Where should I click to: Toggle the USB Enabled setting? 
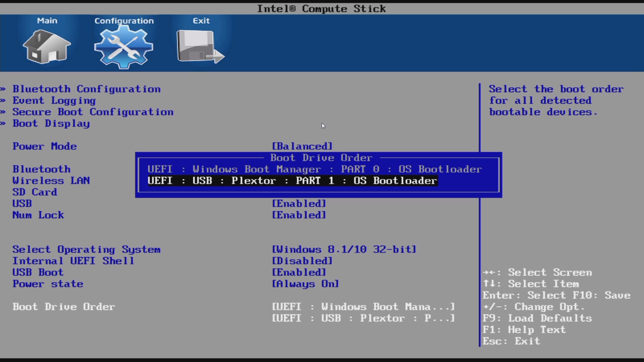(x=299, y=204)
